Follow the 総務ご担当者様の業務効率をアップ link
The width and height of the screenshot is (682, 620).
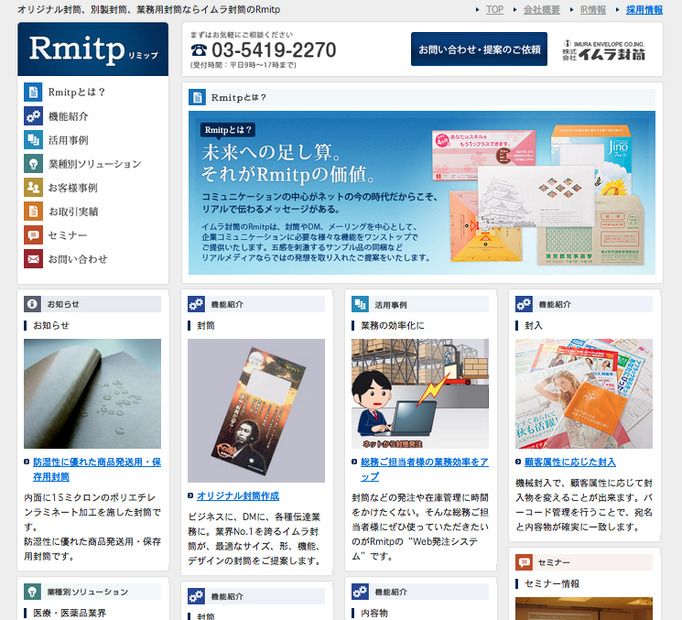(x=424, y=469)
